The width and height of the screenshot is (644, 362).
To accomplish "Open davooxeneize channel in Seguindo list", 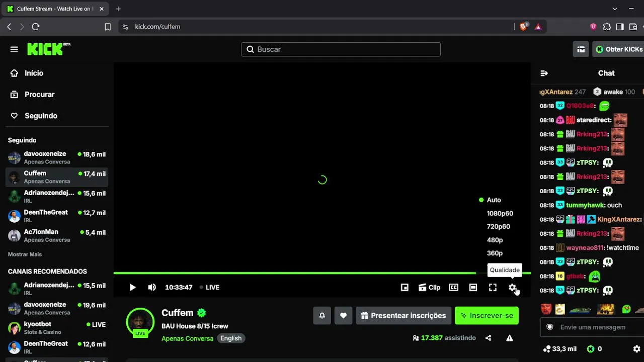I will click(56, 157).
